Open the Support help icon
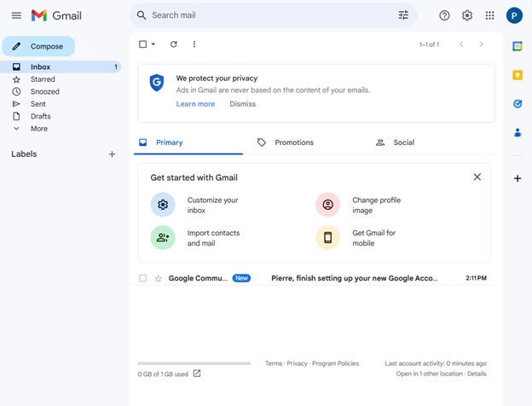 click(444, 15)
